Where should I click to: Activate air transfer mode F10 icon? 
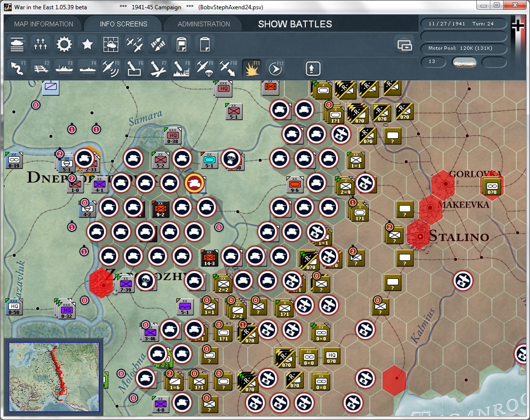tap(228, 68)
